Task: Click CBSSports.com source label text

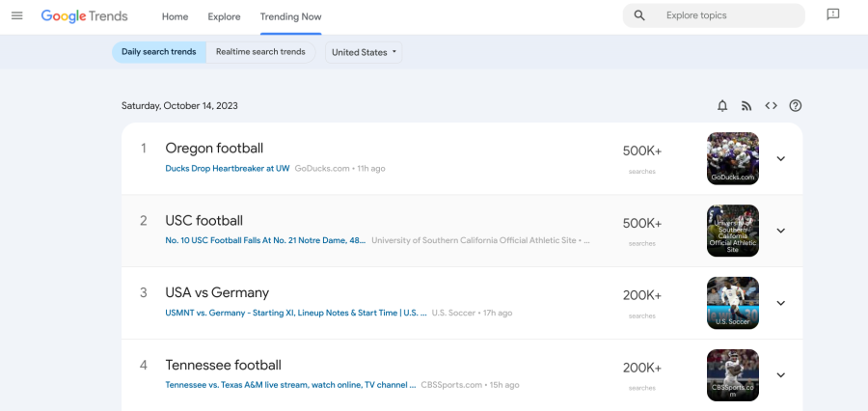Action: click(451, 385)
